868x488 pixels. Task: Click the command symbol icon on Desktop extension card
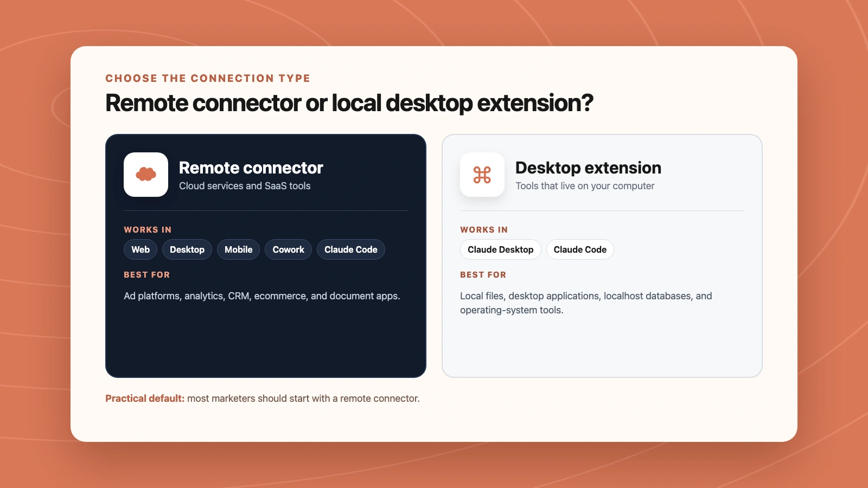coord(482,175)
